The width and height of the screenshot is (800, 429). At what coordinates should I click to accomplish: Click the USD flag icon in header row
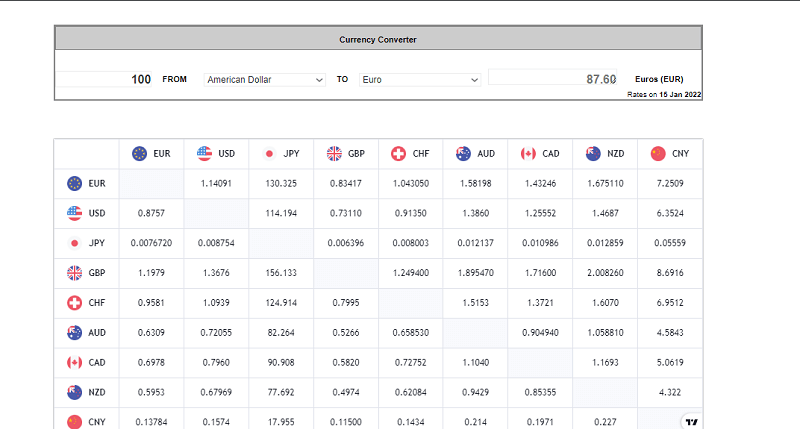[204, 154]
